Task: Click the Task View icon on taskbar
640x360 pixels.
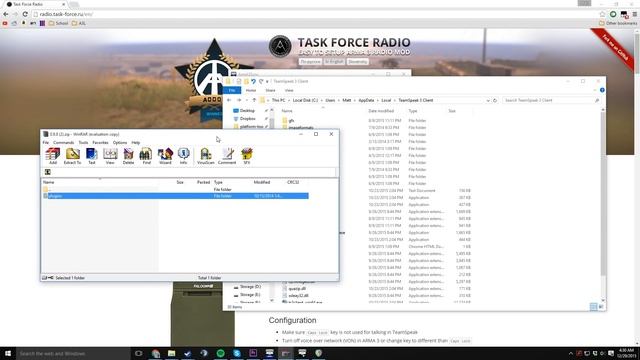Action: [138, 353]
